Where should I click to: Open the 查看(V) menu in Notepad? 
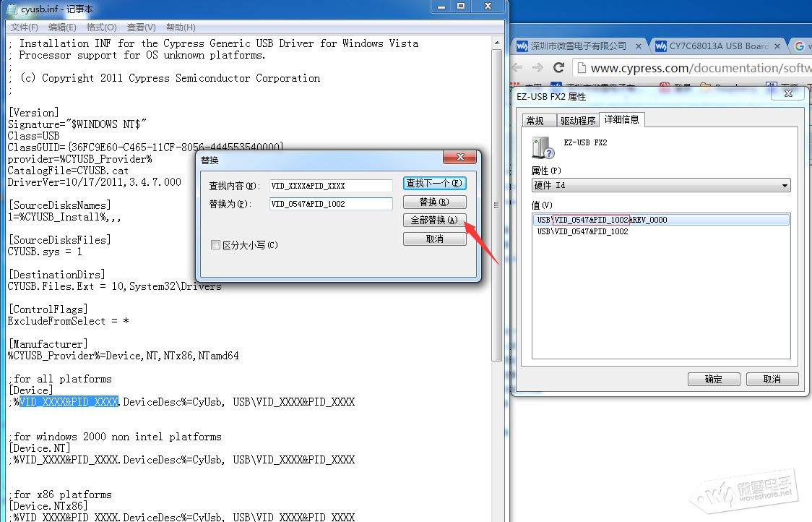coord(142,27)
